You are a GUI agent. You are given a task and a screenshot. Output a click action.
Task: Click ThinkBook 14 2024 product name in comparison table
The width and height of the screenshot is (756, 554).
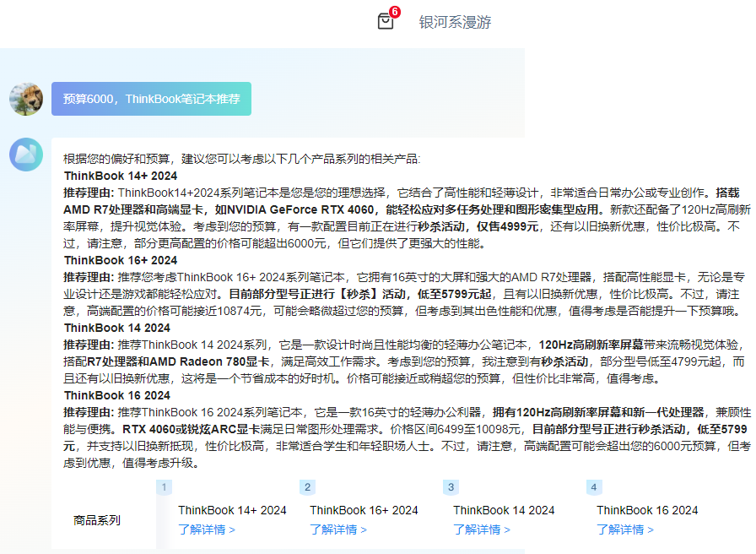click(504, 510)
